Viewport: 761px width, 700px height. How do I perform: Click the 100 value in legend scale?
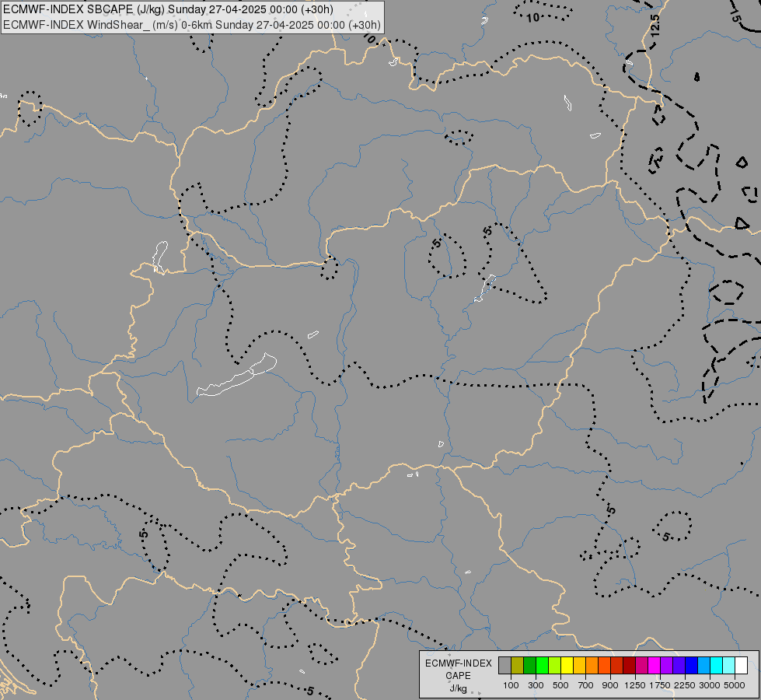[x=511, y=685]
